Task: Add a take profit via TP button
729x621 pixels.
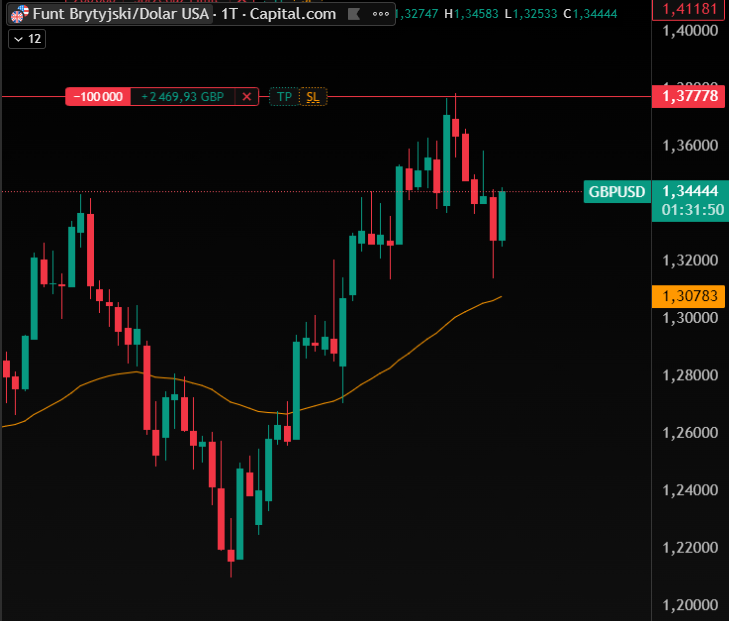Action: coord(284,97)
